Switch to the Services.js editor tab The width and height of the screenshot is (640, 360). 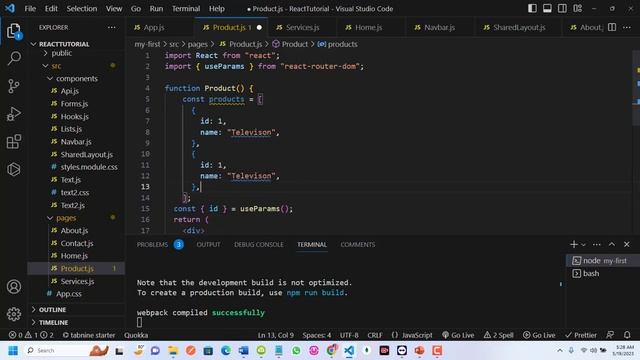(x=302, y=27)
